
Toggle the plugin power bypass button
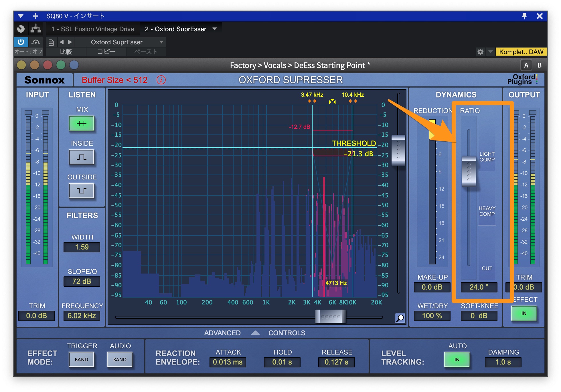coord(21,42)
